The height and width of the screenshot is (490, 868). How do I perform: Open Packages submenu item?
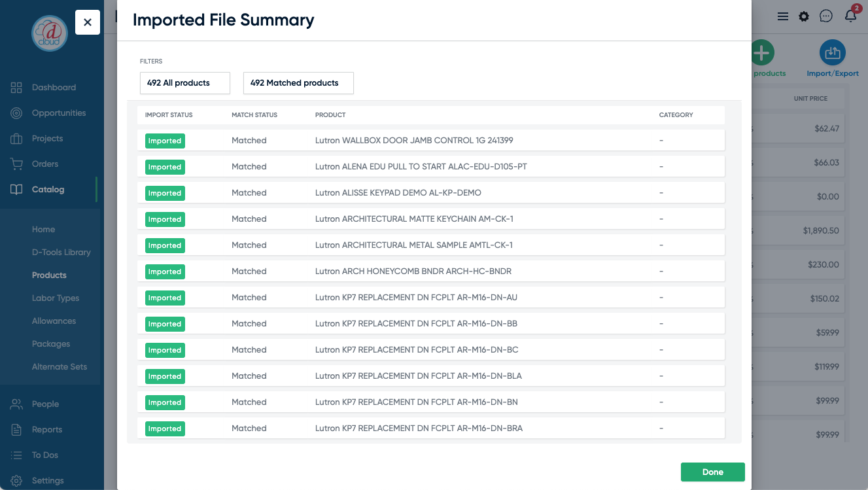tap(51, 344)
